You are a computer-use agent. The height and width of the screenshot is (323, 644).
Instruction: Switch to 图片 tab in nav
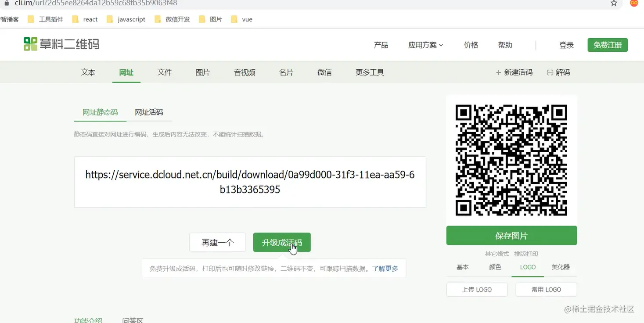pyautogui.click(x=203, y=72)
